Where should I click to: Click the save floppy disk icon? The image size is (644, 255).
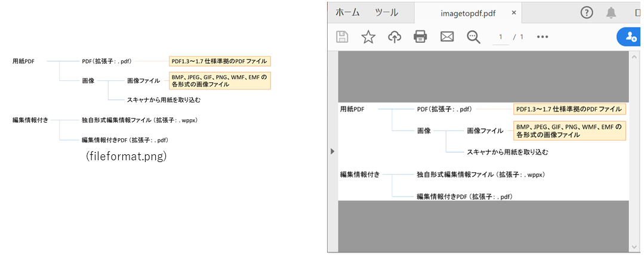click(342, 37)
